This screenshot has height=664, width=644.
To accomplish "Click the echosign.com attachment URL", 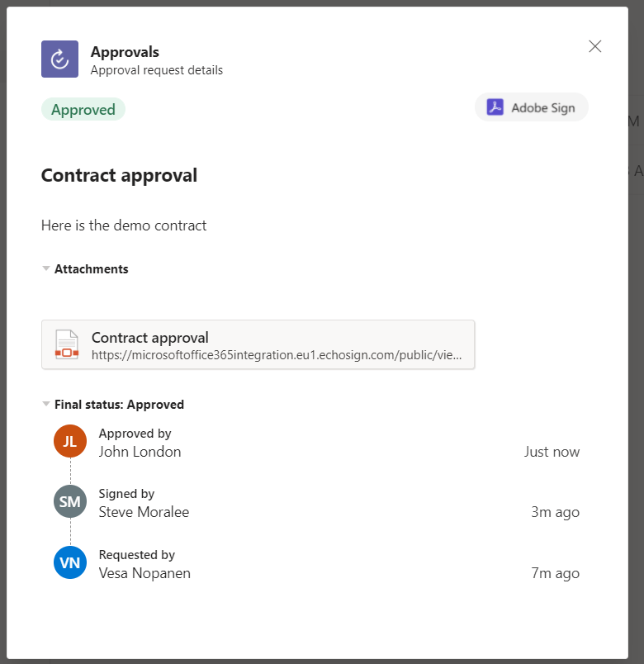I will pyautogui.click(x=277, y=355).
